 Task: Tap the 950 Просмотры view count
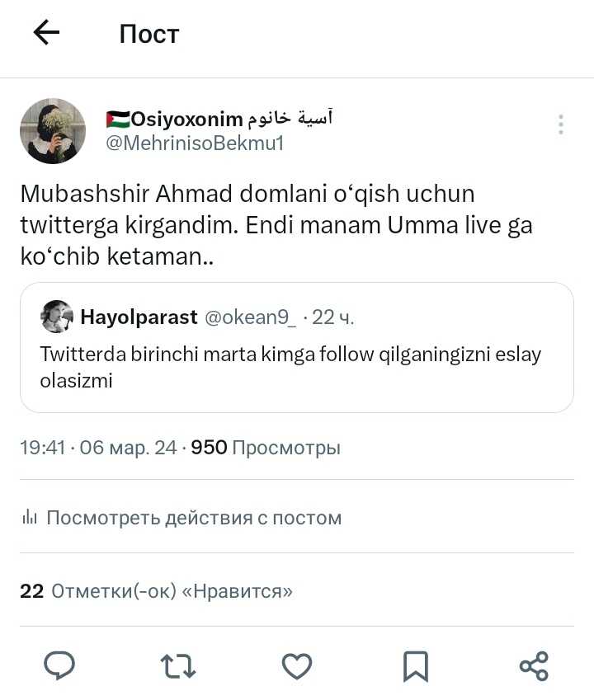[266, 448]
